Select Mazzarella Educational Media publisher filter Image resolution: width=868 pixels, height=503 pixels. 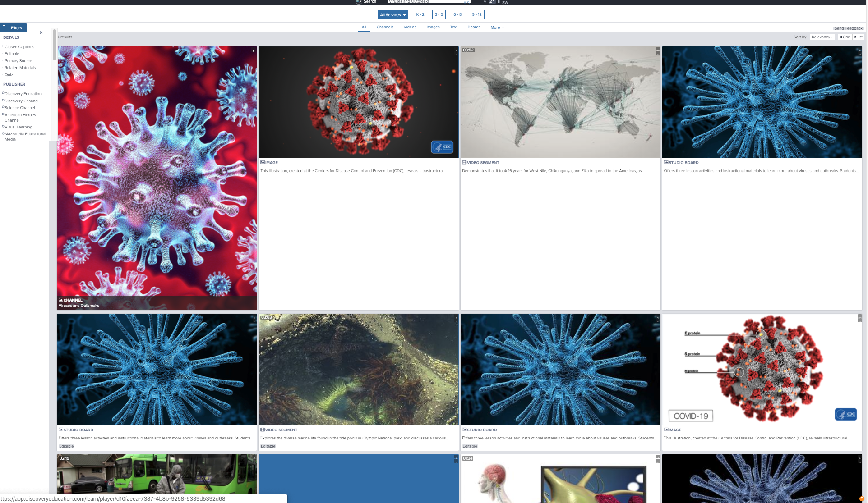(25, 137)
